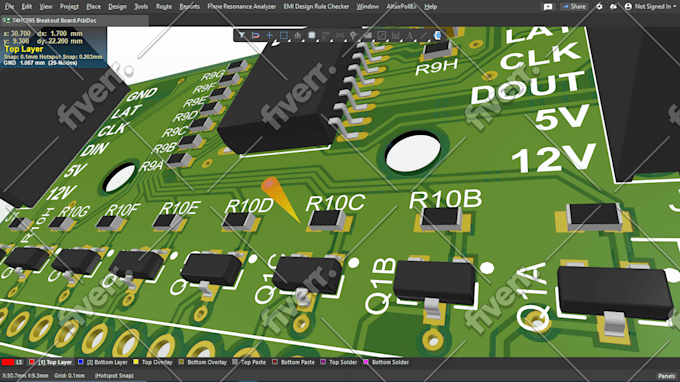Select the keepout placement tool
680x382 pixels.
point(381,36)
